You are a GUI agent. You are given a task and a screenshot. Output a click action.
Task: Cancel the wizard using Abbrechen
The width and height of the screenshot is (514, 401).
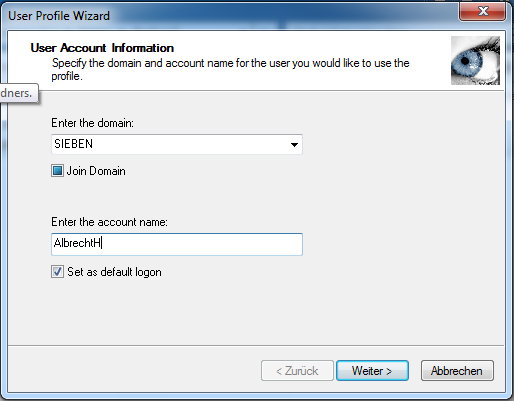[457, 371]
